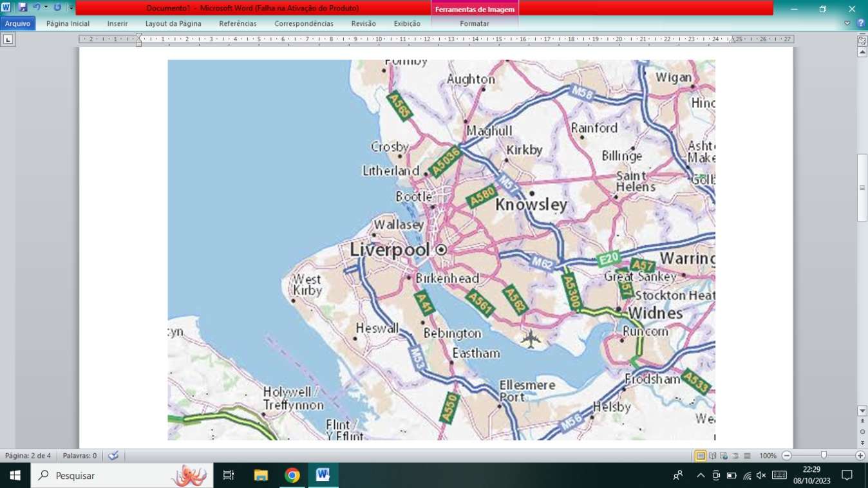Select the Liverpool map image

pos(441,250)
